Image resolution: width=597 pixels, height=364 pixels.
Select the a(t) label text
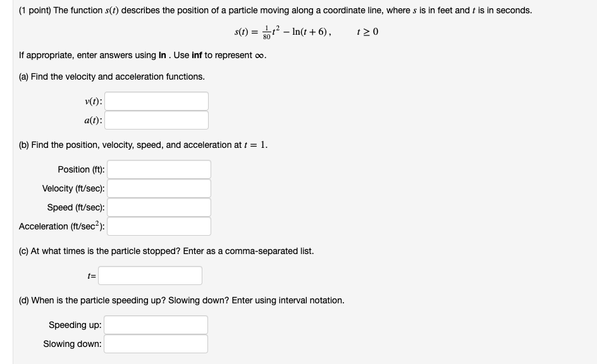(92, 119)
